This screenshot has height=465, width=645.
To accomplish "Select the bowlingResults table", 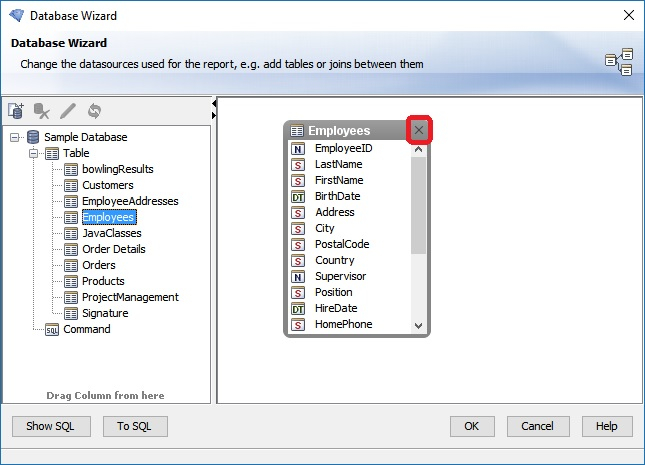I will (117, 169).
